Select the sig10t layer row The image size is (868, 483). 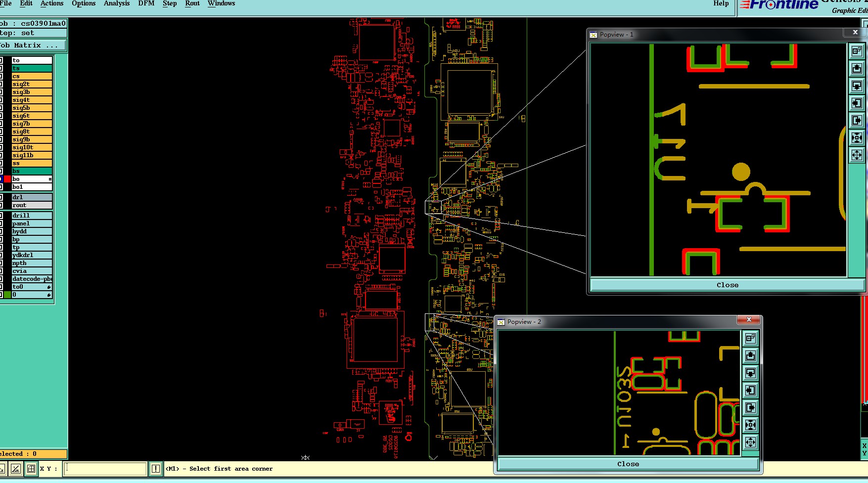pos(32,147)
